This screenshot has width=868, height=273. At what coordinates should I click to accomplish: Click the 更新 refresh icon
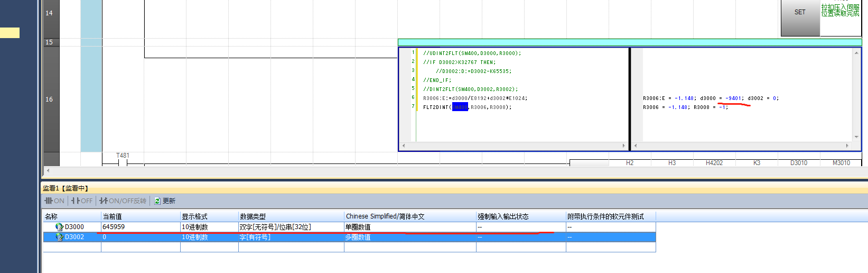[x=157, y=201]
